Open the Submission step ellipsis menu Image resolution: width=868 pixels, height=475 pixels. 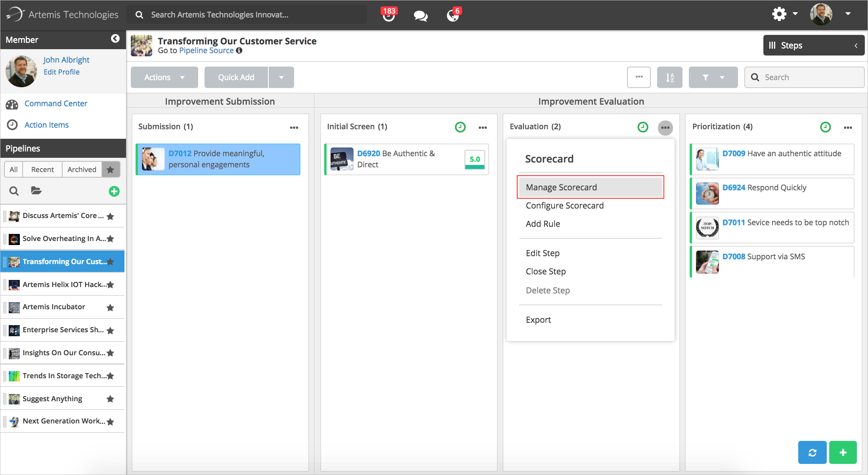coord(294,127)
